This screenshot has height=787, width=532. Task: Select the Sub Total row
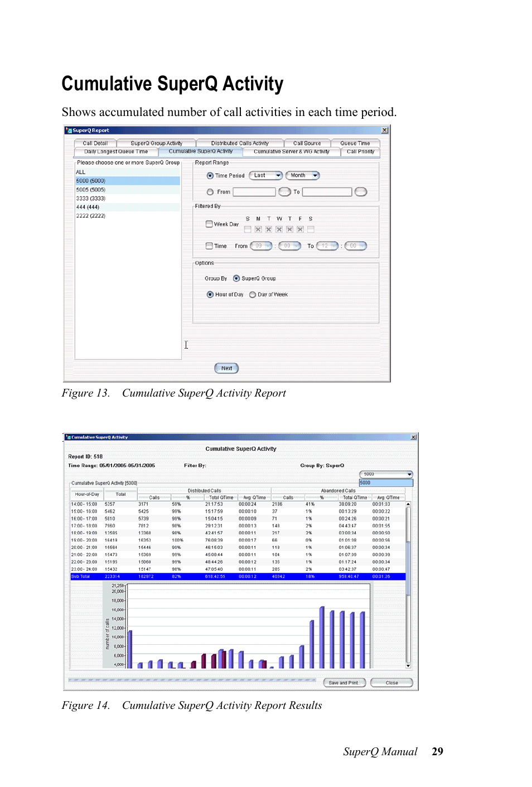[x=238, y=577]
